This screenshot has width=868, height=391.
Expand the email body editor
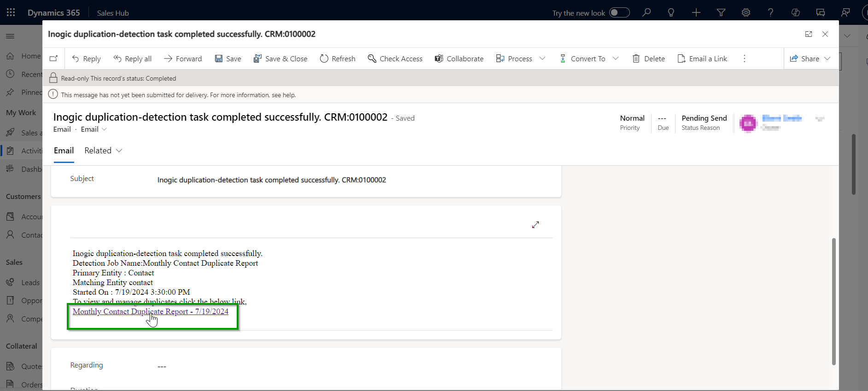click(x=536, y=225)
